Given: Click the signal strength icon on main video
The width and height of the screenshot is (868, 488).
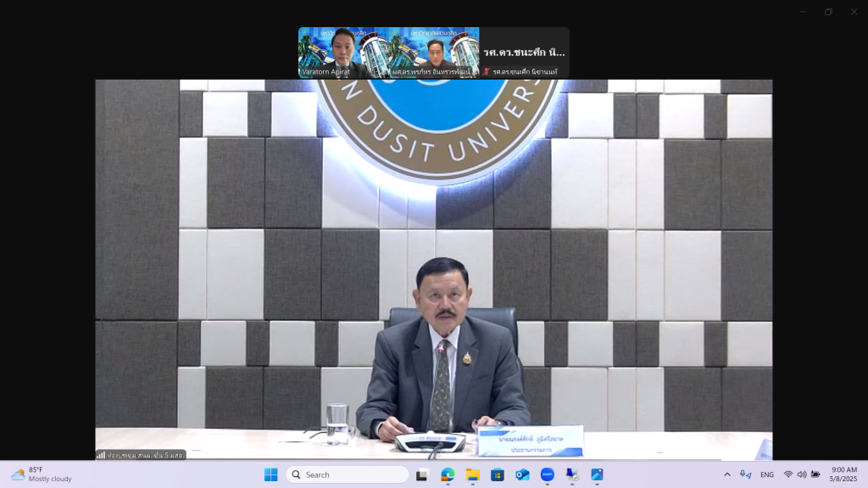Looking at the screenshot, I should tap(101, 455).
